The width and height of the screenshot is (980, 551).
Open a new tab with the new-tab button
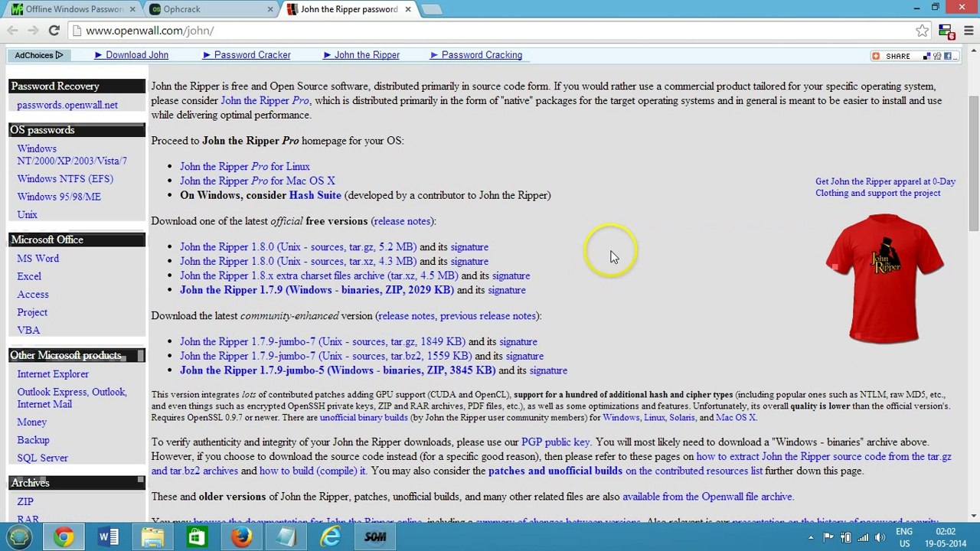click(432, 9)
